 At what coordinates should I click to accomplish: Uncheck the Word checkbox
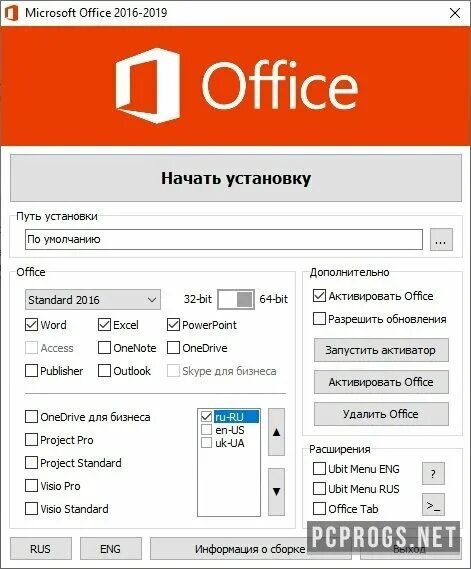coord(32,324)
